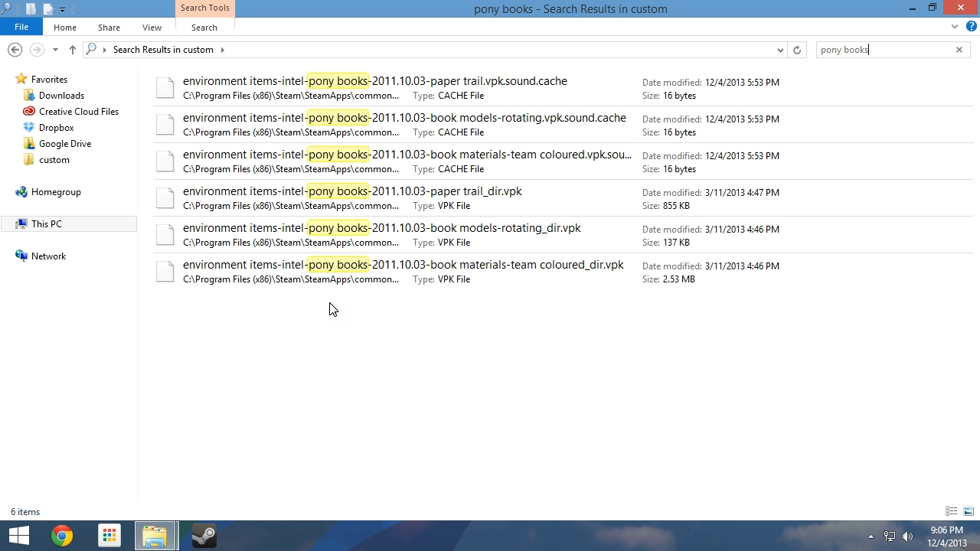Open Creative Cloud Files in the sidebar
Screen dimensions: 980x551
click(x=79, y=112)
